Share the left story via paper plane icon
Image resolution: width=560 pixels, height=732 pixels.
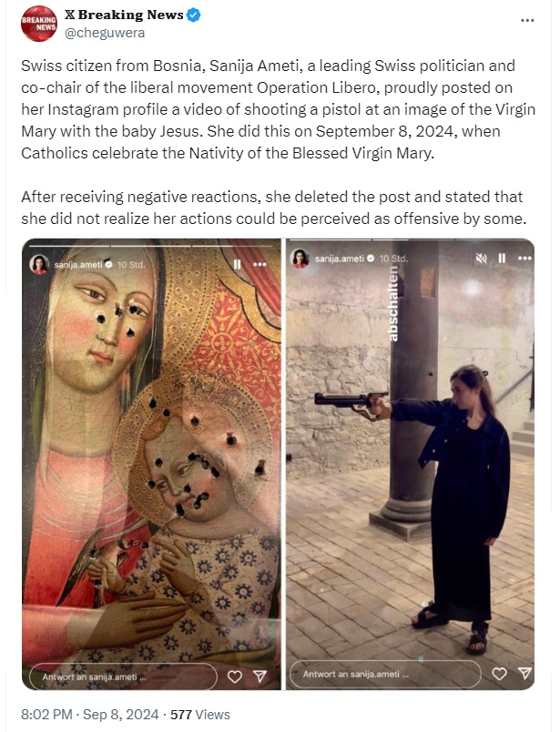(x=260, y=676)
